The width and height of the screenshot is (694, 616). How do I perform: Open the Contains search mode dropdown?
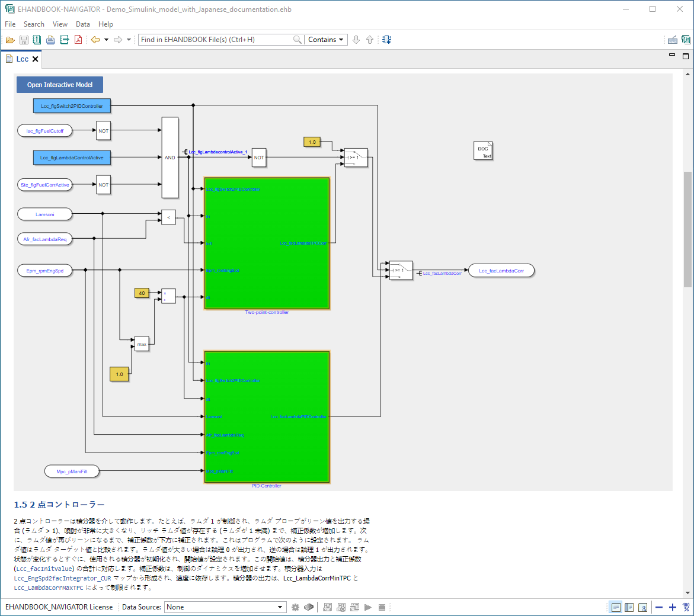pyautogui.click(x=325, y=39)
